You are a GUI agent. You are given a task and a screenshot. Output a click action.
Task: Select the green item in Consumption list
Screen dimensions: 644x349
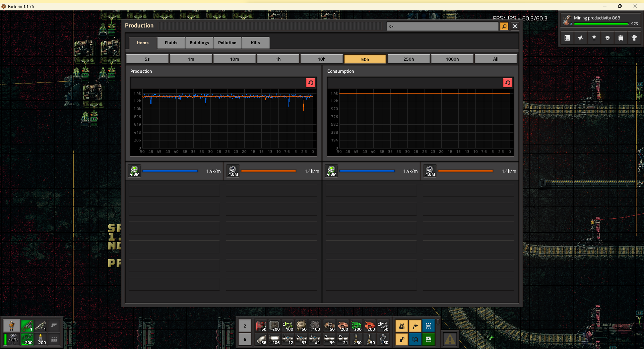pyautogui.click(x=332, y=171)
